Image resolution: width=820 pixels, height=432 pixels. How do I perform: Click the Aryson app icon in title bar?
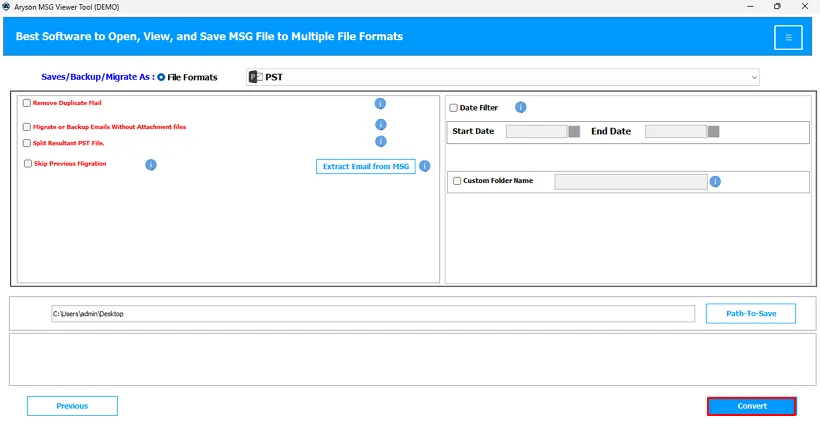tap(6, 7)
